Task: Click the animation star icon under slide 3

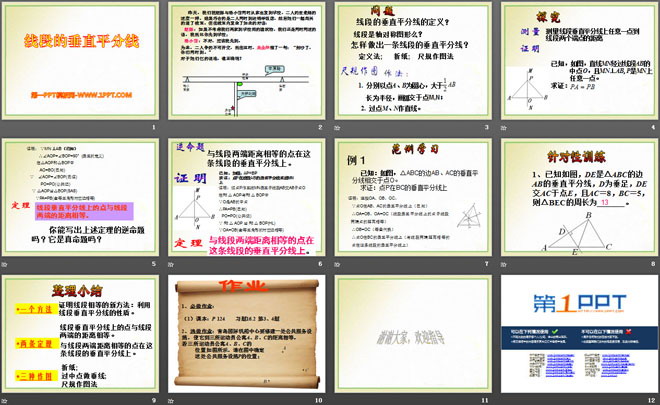Action: (x=337, y=128)
